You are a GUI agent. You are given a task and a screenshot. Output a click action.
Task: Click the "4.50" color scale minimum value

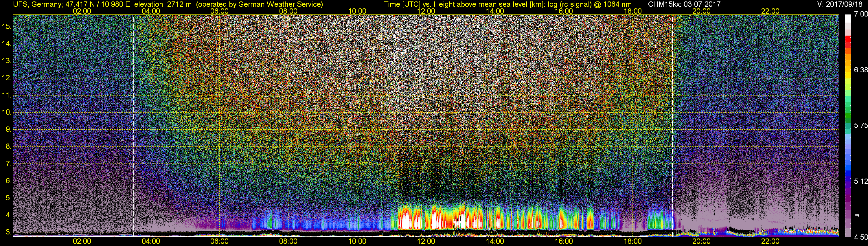click(860, 237)
